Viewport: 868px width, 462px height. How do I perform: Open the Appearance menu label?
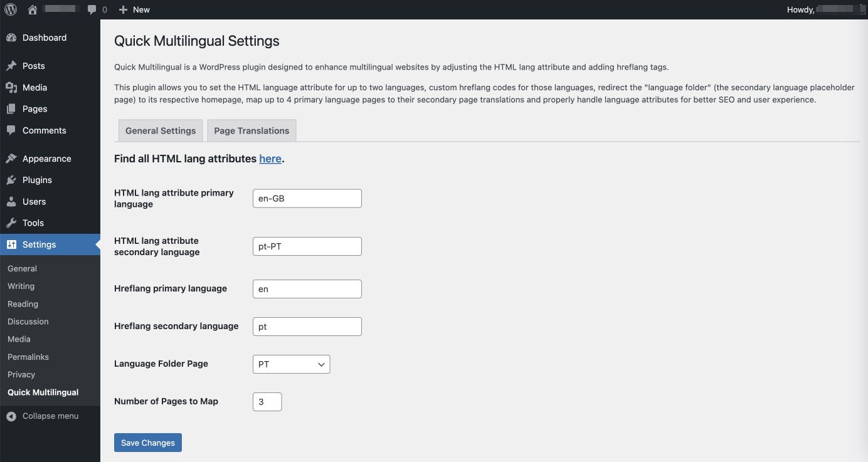(46, 159)
